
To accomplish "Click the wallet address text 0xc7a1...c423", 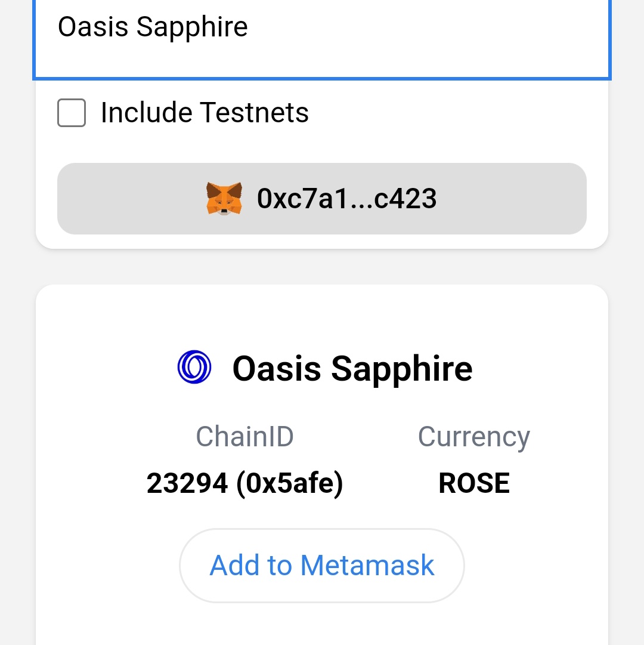I will pos(346,199).
